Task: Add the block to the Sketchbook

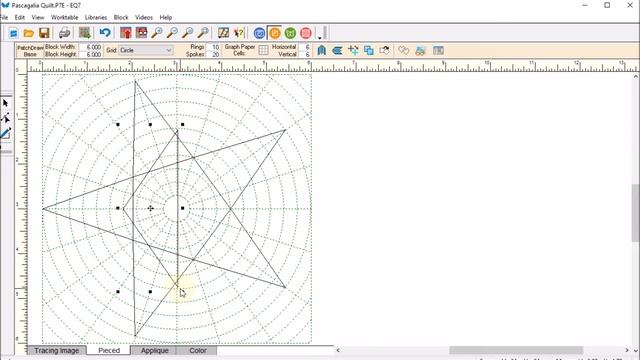Action: [x=84, y=33]
